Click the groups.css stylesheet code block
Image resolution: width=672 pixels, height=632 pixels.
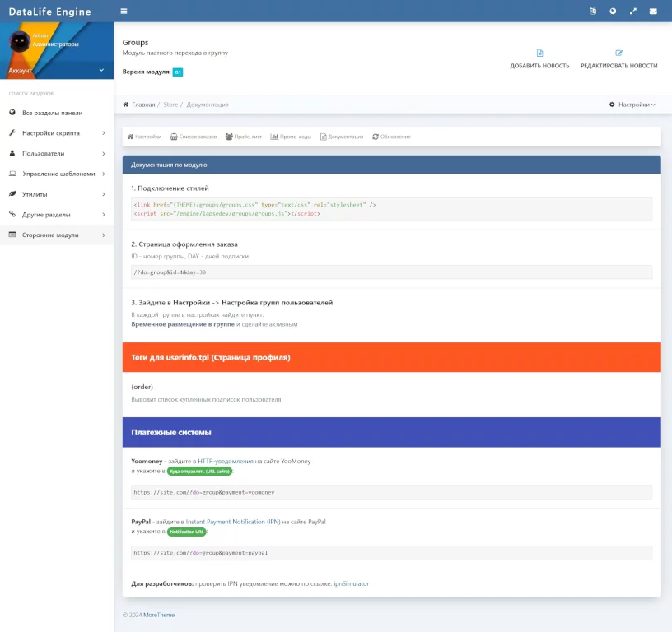point(392,209)
